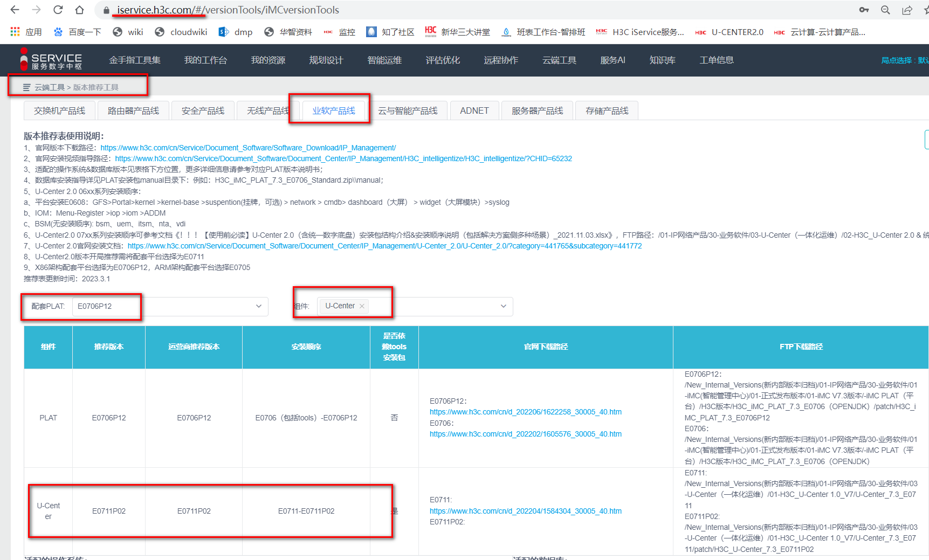Open the 应用 apps grid bookmark

26,32
